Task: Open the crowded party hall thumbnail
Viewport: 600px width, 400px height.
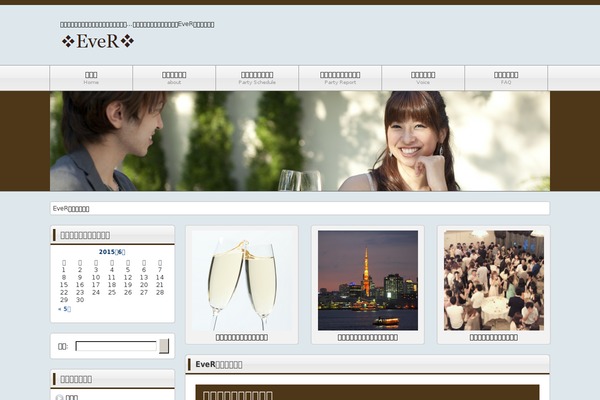Action: click(x=494, y=280)
